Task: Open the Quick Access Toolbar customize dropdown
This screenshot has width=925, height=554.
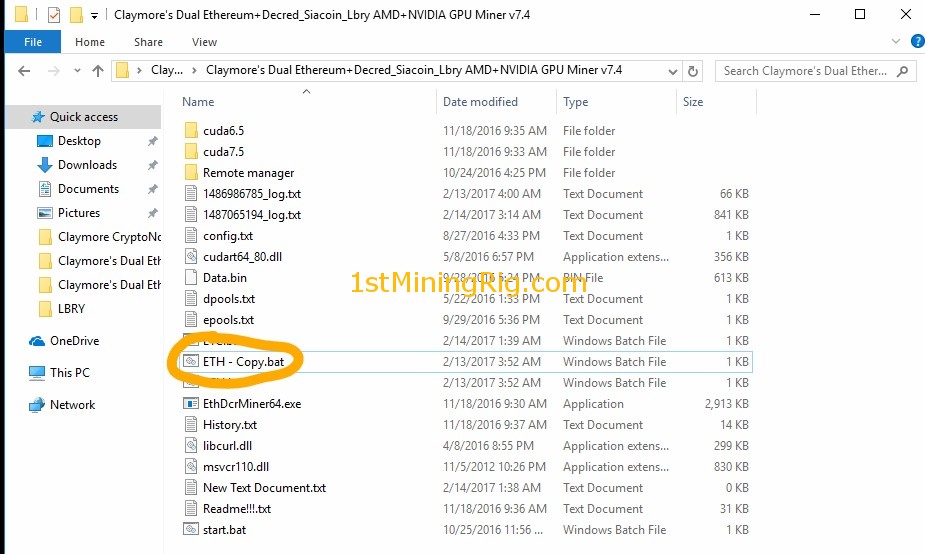Action: pyautogui.click(x=94, y=16)
